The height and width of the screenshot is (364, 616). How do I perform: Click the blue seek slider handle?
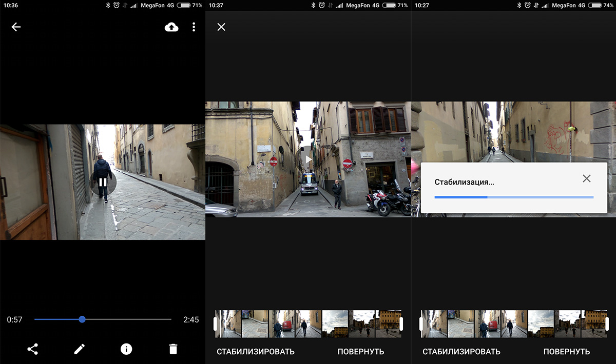82,319
